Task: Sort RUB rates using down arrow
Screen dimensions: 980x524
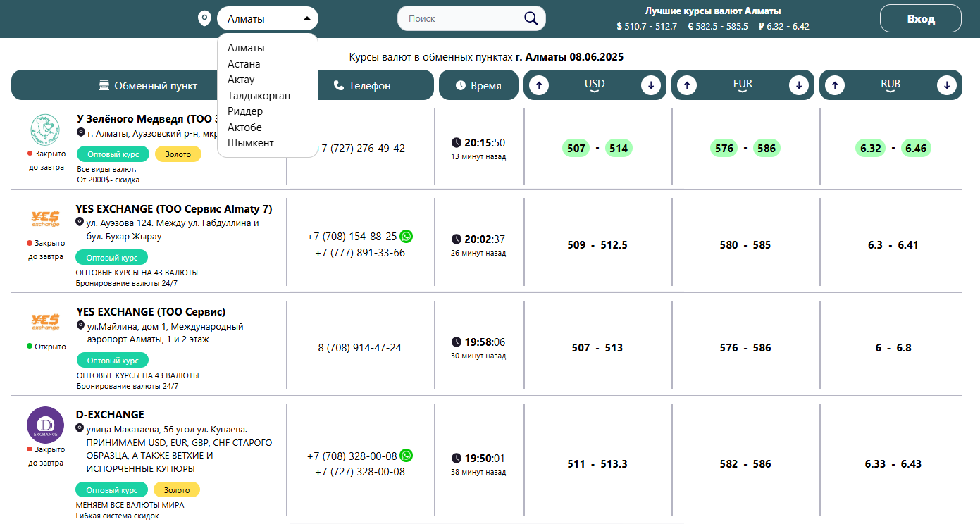Action: coord(947,85)
